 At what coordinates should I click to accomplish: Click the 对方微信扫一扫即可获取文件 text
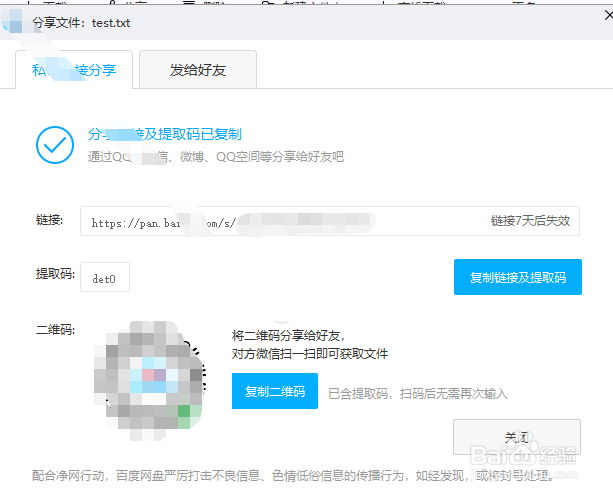(x=310, y=354)
